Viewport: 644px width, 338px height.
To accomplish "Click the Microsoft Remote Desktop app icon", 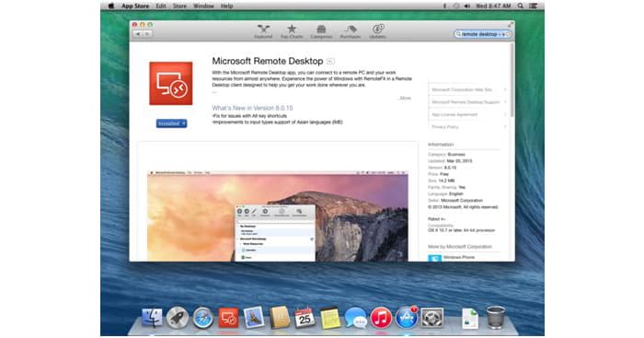I will pos(171,84).
